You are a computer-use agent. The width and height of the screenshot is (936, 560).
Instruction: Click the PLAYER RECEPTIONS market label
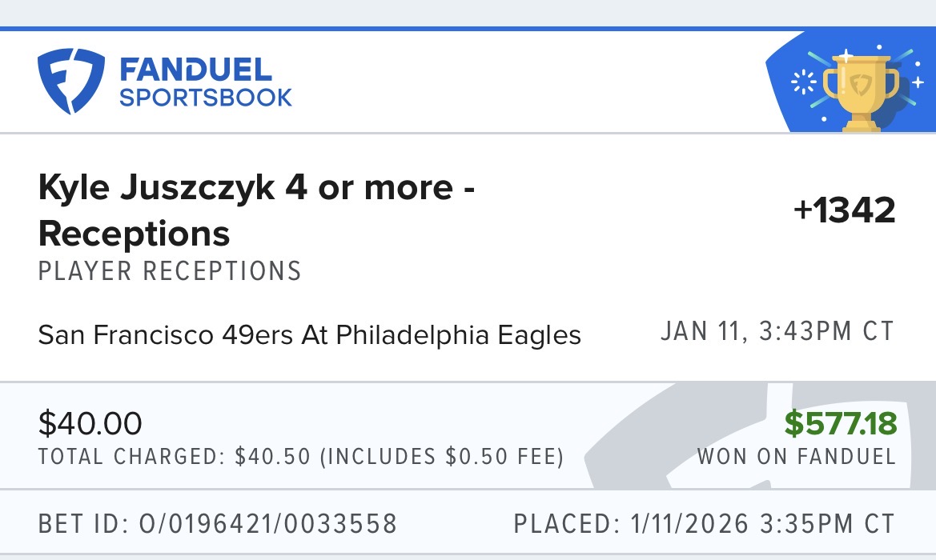(169, 272)
